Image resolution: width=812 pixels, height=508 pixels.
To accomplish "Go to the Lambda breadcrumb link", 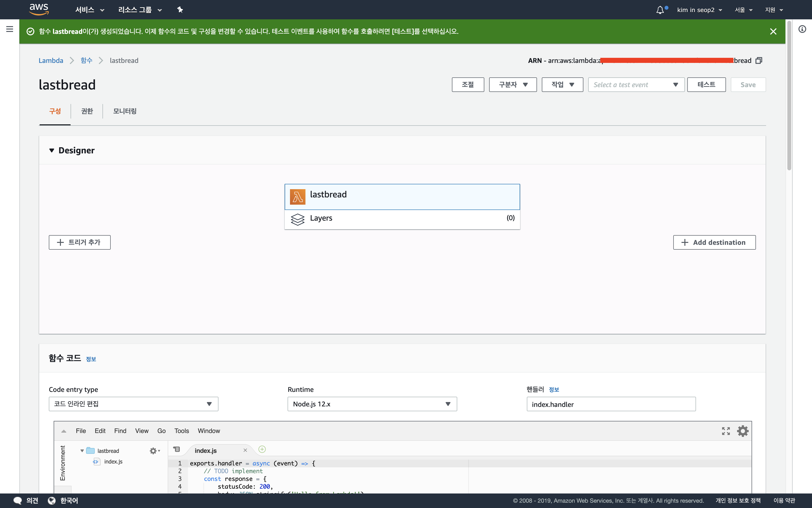I will pyautogui.click(x=51, y=60).
